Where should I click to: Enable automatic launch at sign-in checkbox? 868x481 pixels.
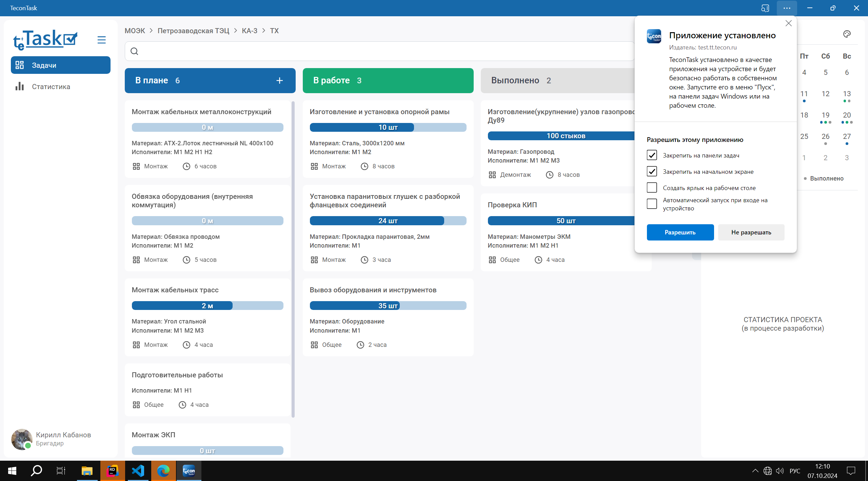click(x=652, y=204)
